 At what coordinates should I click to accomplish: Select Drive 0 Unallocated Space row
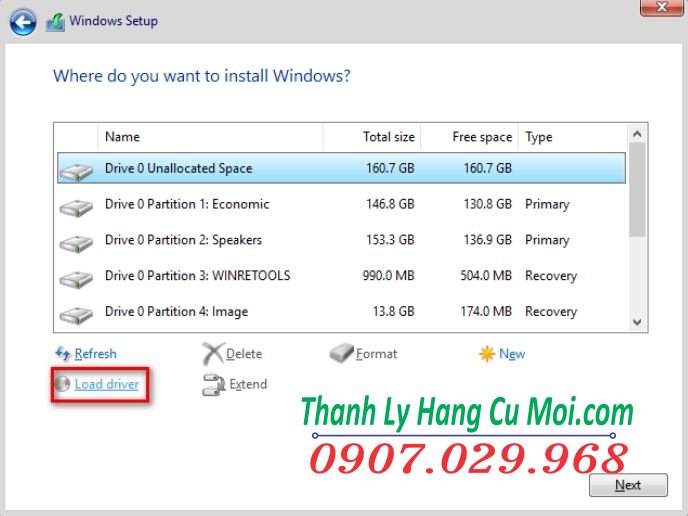point(341,168)
